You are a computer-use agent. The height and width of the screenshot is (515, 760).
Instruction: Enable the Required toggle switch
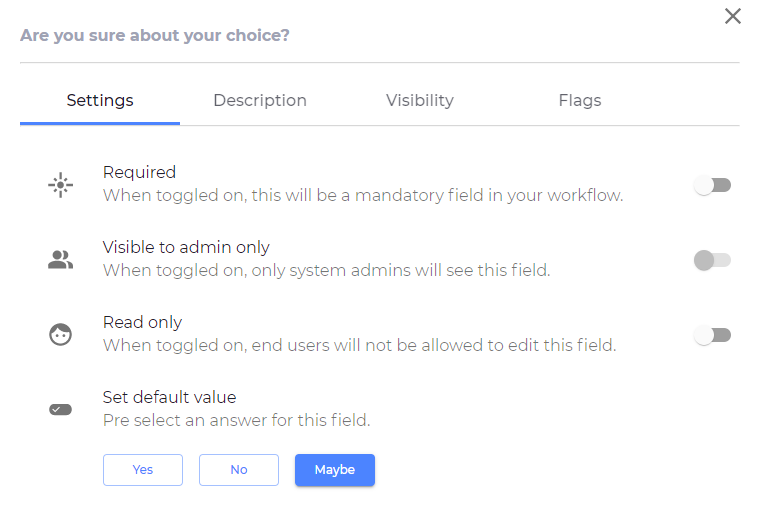(713, 185)
